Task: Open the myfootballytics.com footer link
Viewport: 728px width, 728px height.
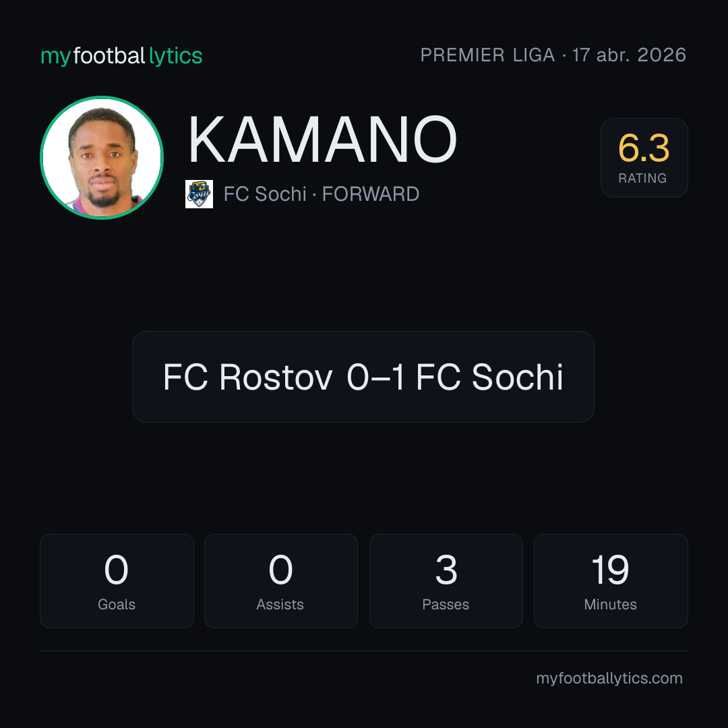Action: point(609,678)
